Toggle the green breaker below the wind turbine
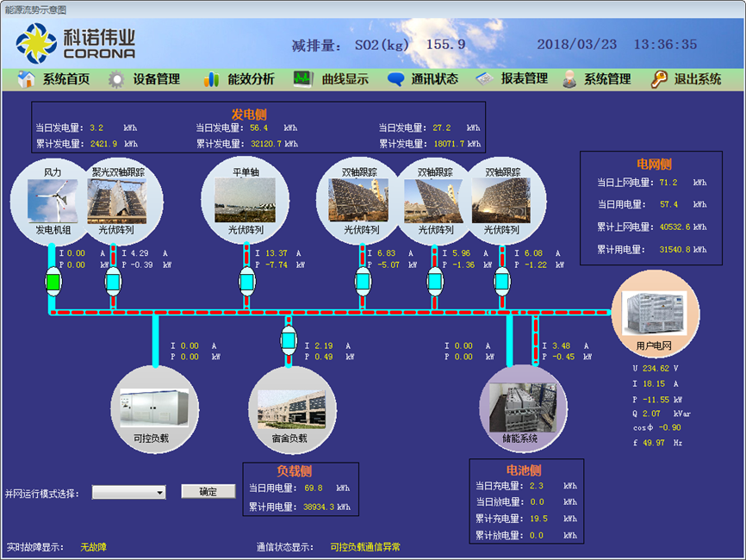 pyautogui.click(x=53, y=282)
